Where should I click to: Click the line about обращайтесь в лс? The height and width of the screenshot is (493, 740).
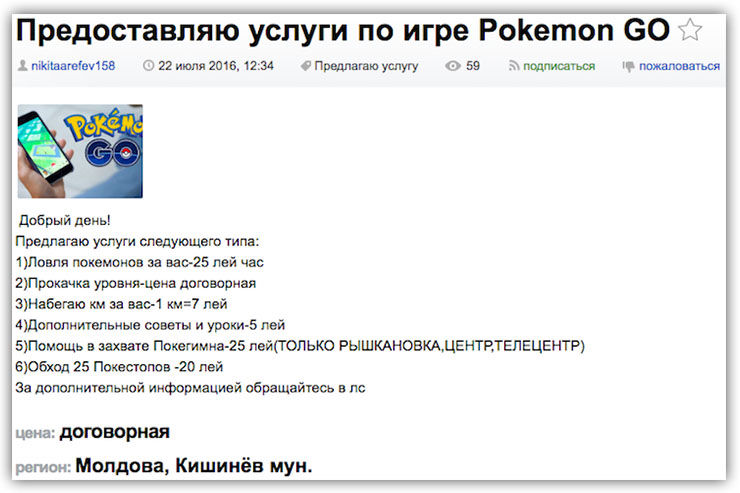click(191, 388)
